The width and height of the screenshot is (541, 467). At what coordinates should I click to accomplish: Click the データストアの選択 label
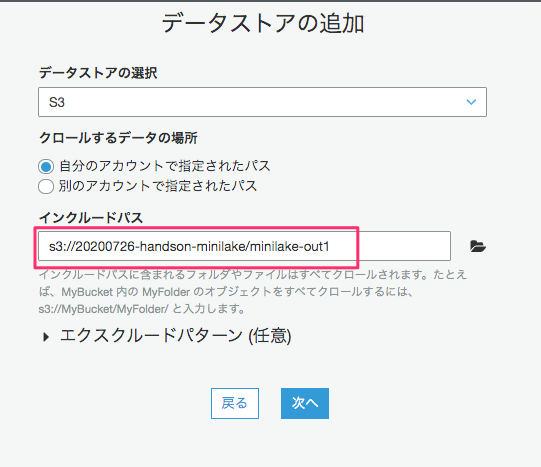98,73
